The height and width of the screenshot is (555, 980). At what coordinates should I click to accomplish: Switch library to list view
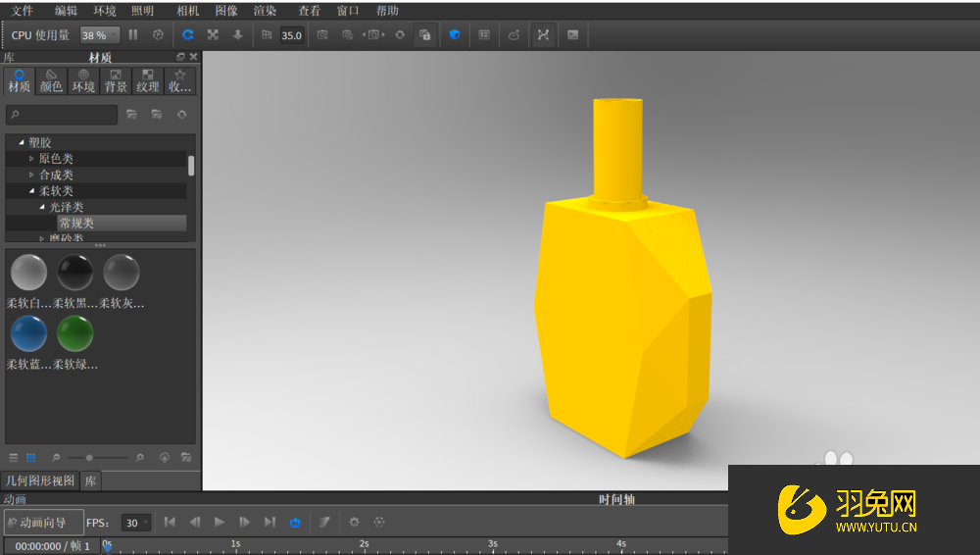(14, 458)
